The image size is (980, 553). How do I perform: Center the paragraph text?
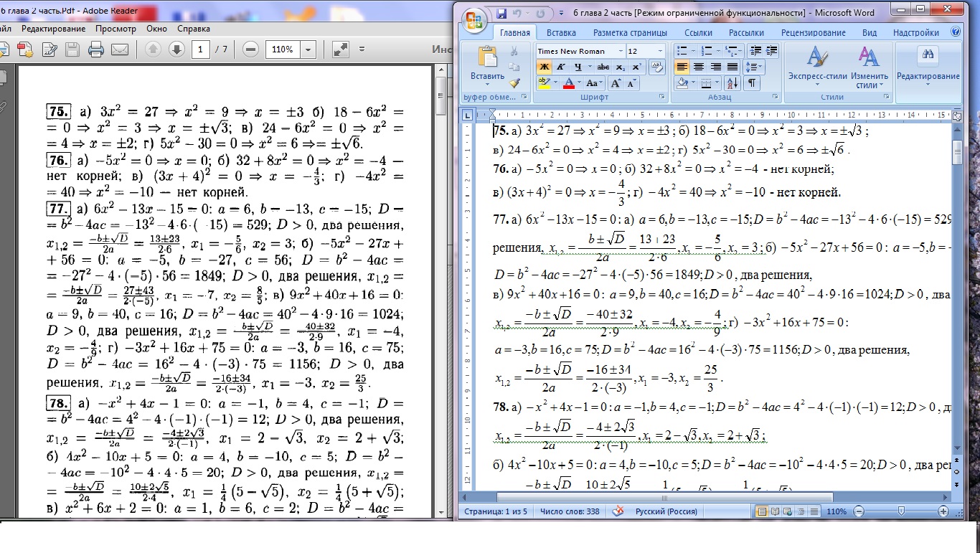click(x=698, y=67)
